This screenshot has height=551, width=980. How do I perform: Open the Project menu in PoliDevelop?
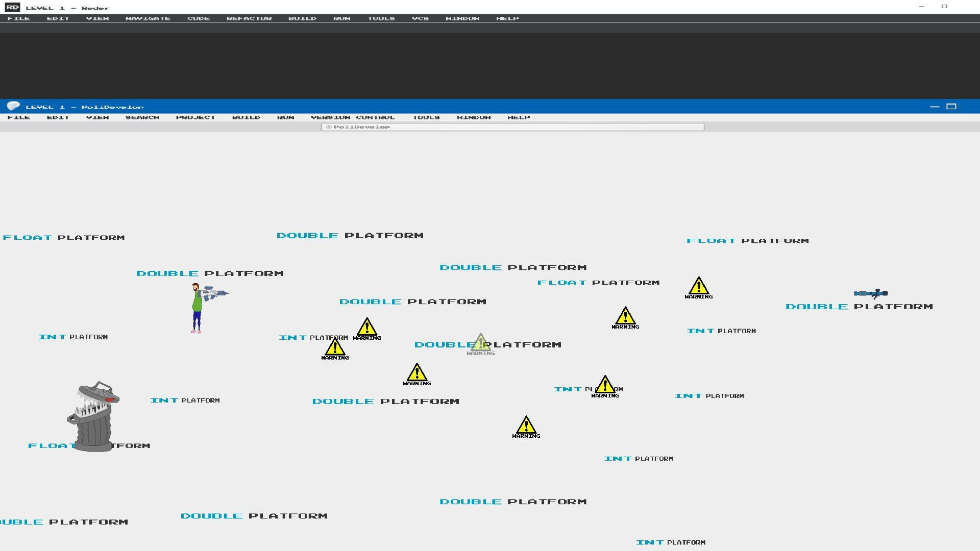195,117
